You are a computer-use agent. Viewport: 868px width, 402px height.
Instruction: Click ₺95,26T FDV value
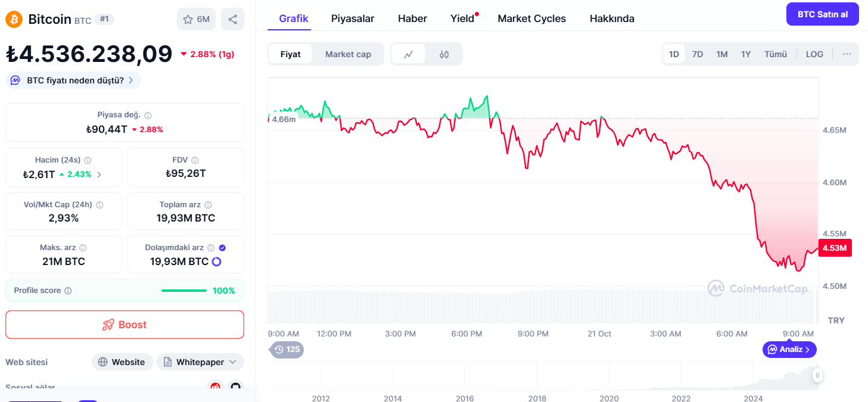(x=186, y=173)
